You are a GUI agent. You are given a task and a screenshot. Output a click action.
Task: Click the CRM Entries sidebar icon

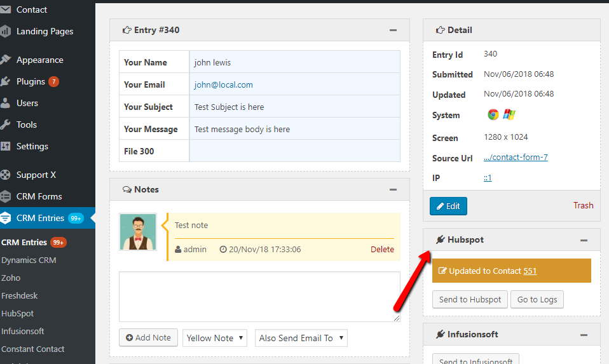[6, 218]
